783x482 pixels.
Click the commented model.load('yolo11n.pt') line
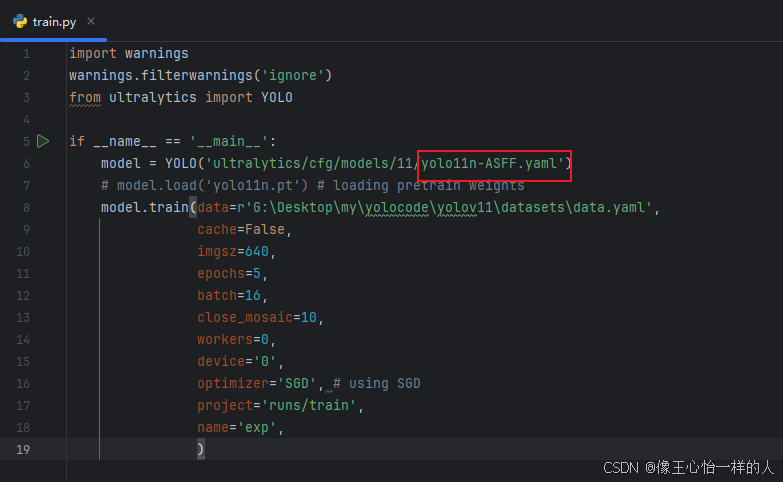click(x=313, y=185)
